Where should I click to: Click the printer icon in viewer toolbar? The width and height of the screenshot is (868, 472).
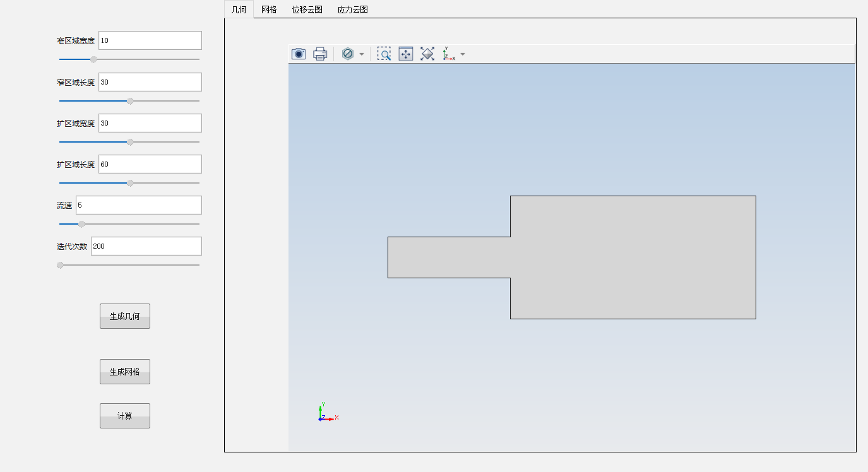coord(320,54)
